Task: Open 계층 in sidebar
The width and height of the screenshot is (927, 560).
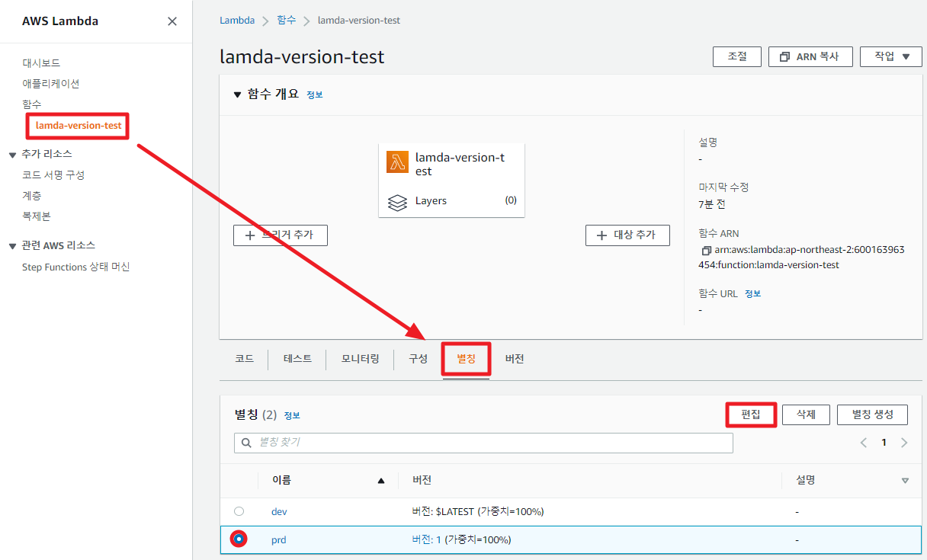Action: [x=32, y=196]
